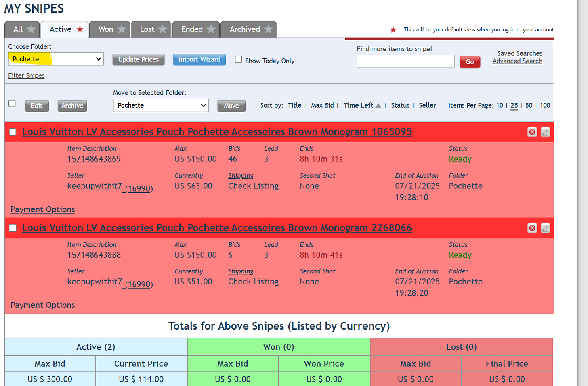Viewport: 588px width, 386px height.
Task: Open the Filter Snipes link
Action: (26, 75)
